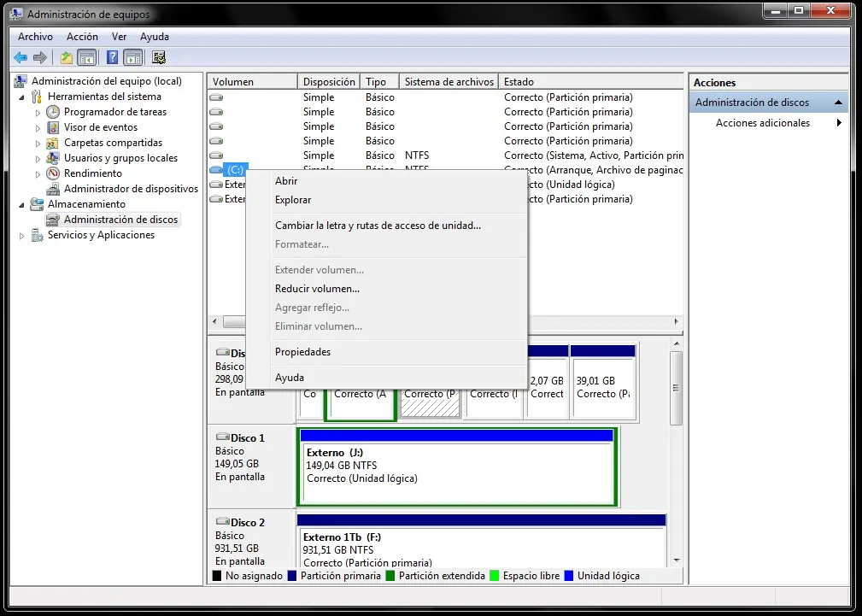
Task: Click volume list horizontal scroll right arrow
Action: click(676, 322)
